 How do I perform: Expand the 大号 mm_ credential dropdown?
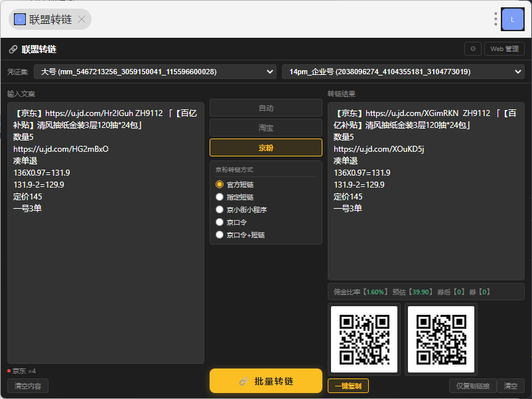155,72
